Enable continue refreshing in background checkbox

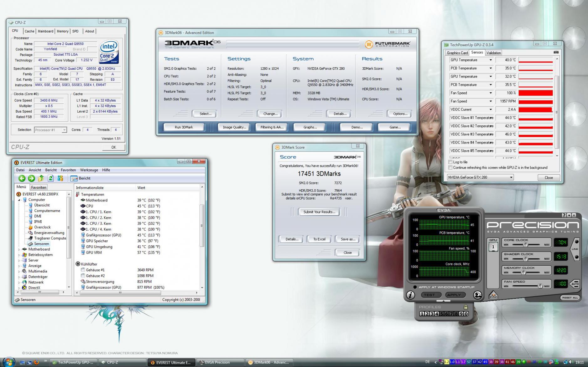tap(450, 168)
